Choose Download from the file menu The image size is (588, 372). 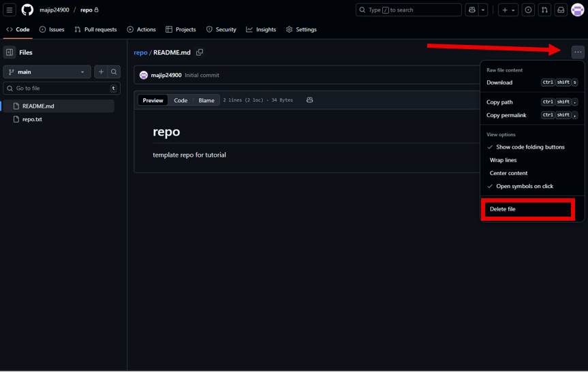[x=532, y=82]
